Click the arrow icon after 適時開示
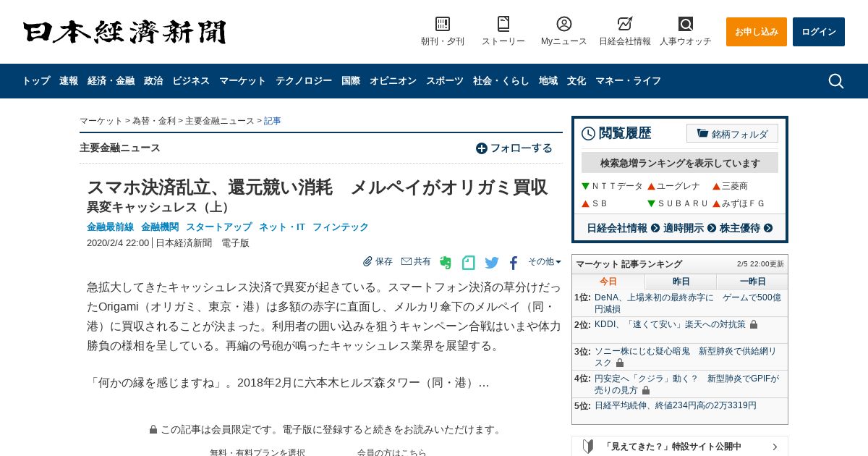The width and height of the screenshot is (868, 456). tap(712, 228)
